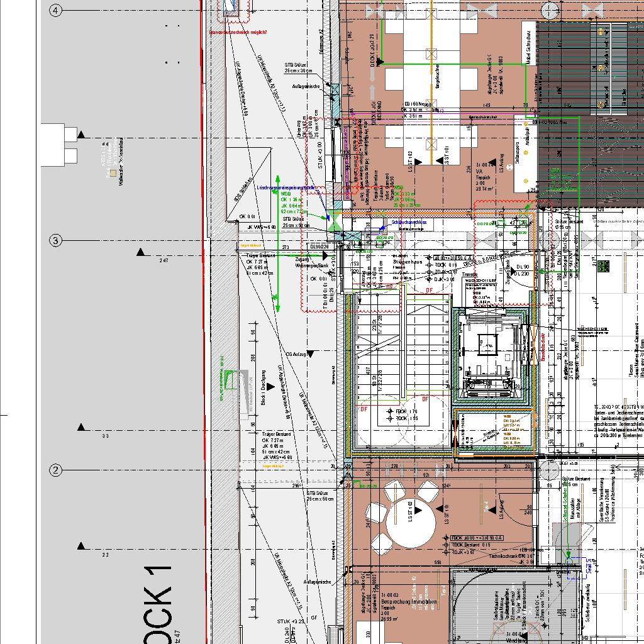Screen dimensions: 644x644
Task: Select the grid axis bubble numbered 3
Action: [56, 240]
